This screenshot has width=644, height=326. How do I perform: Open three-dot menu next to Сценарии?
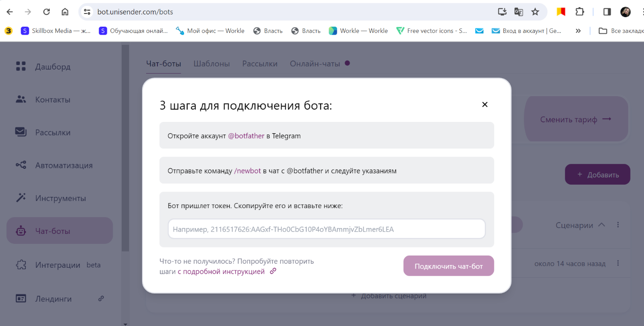pyautogui.click(x=618, y=225)
